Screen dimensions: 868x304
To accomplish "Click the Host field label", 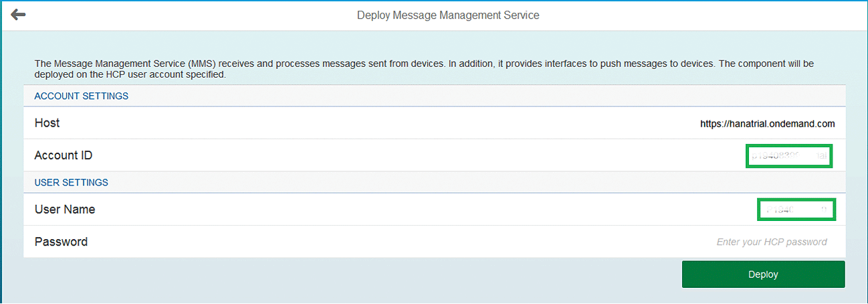I will coord(47,123).
